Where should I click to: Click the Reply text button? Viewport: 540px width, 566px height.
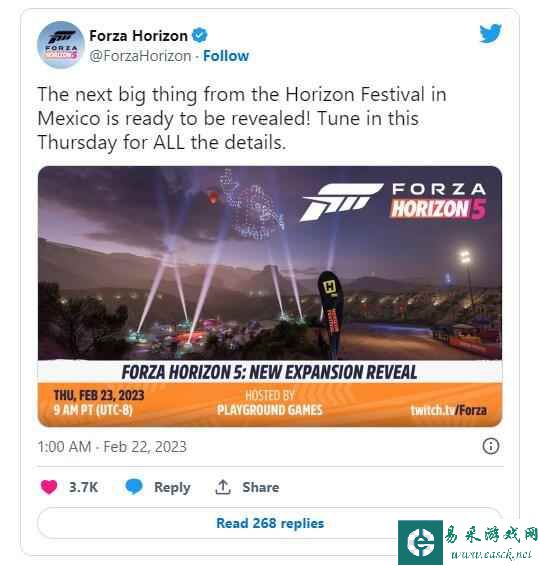click(172, 487)
